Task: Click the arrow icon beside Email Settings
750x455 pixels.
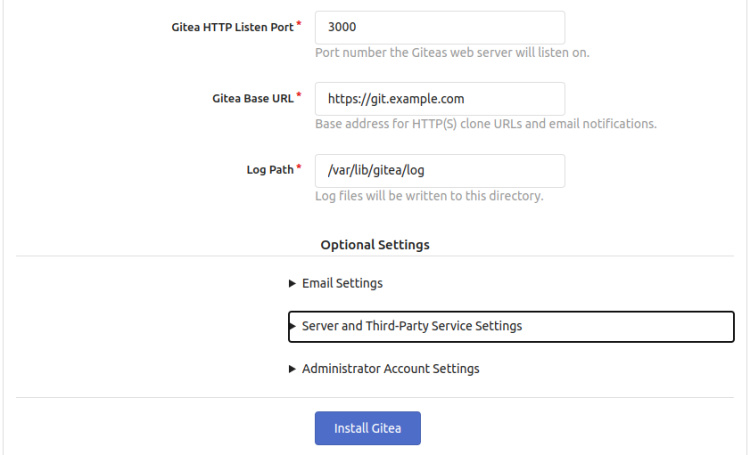Action: point(292,284)
